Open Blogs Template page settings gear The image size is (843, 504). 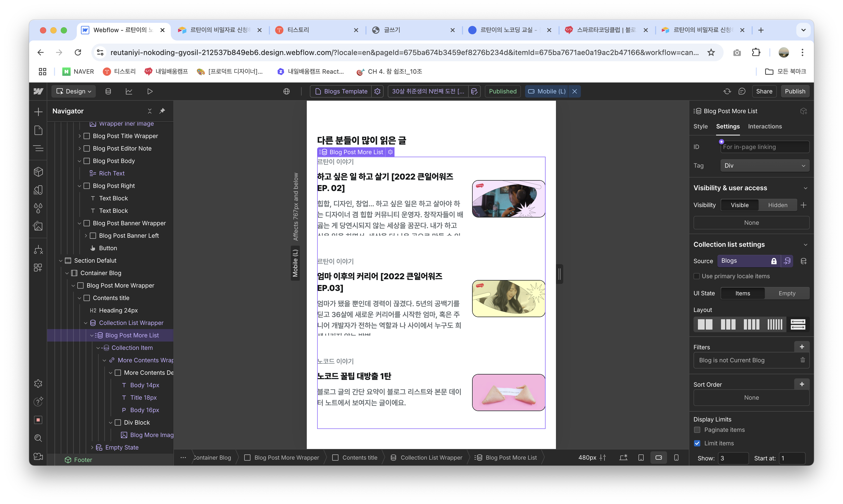377,91
